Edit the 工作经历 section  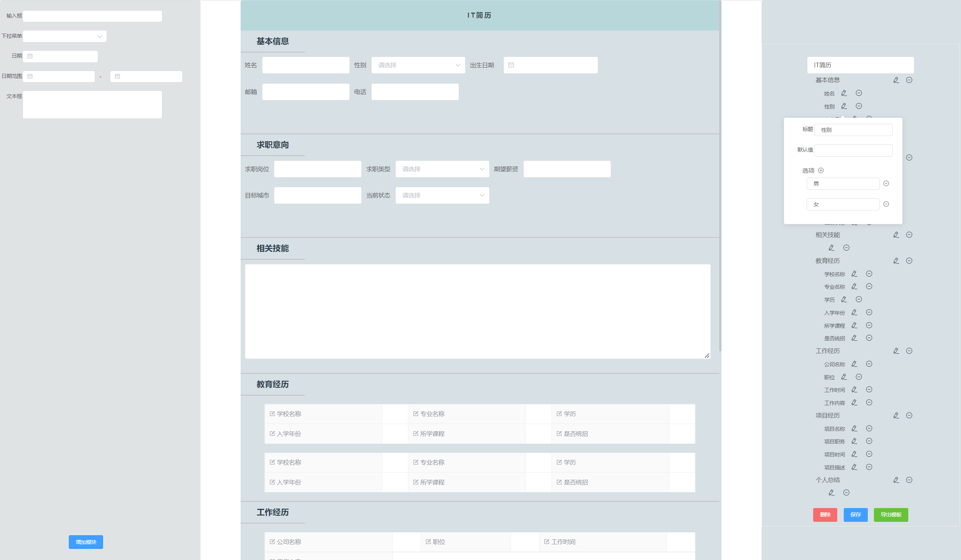tap(896, 351)
